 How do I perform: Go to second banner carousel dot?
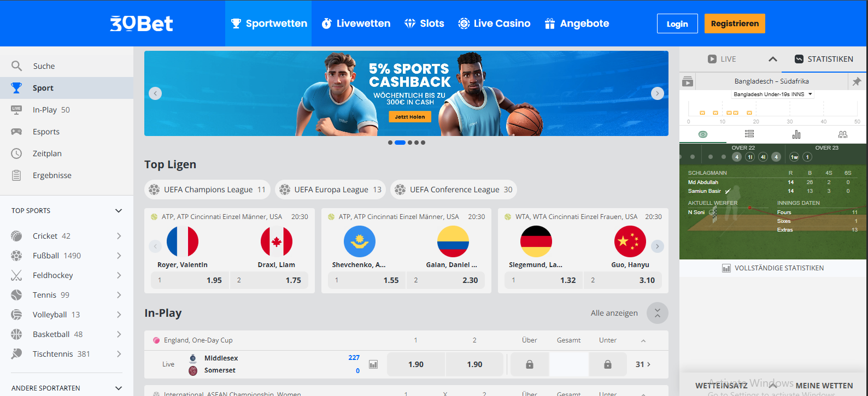[x=400, y=143]
